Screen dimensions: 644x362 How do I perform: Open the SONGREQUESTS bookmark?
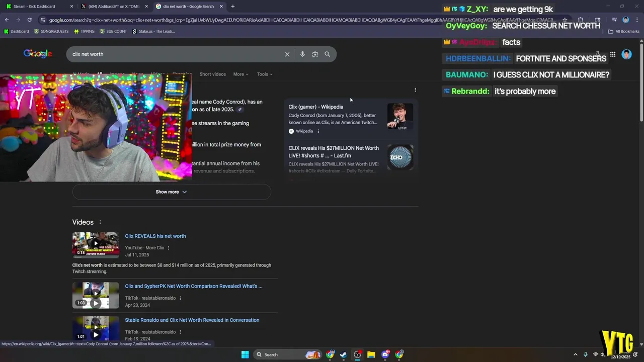(x=51, y=31)
